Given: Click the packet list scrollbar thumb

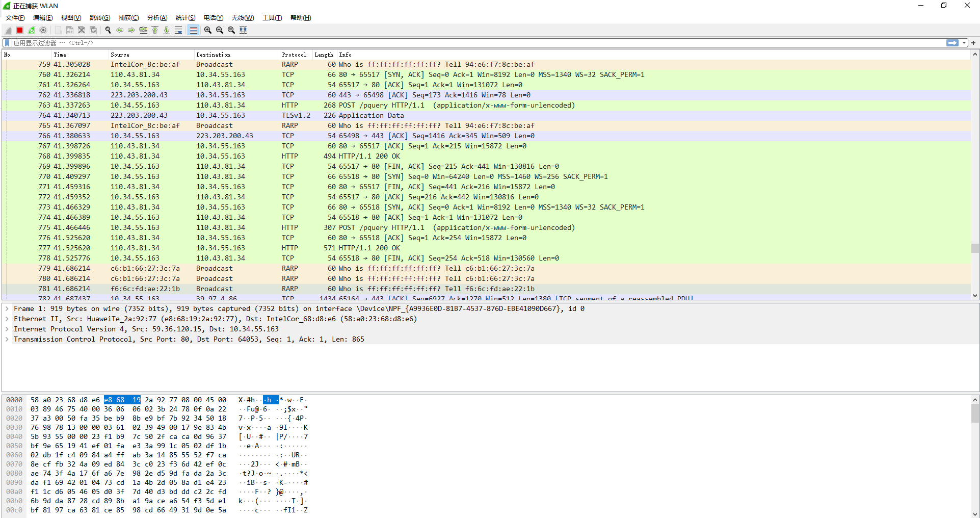Looking at the screenshot, I should [x=975, y=248].
